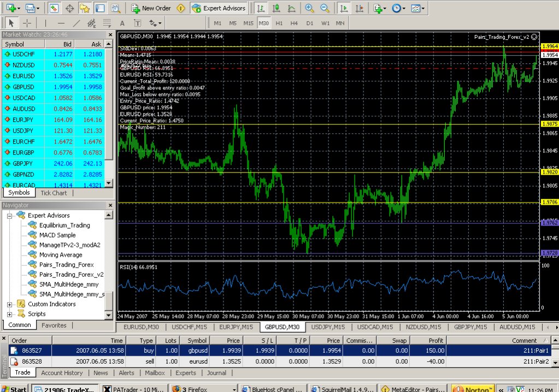Switch to M1 timeframe
This screenshot has height=392, width=559.
pyautogui.click(x=217, y=23)
